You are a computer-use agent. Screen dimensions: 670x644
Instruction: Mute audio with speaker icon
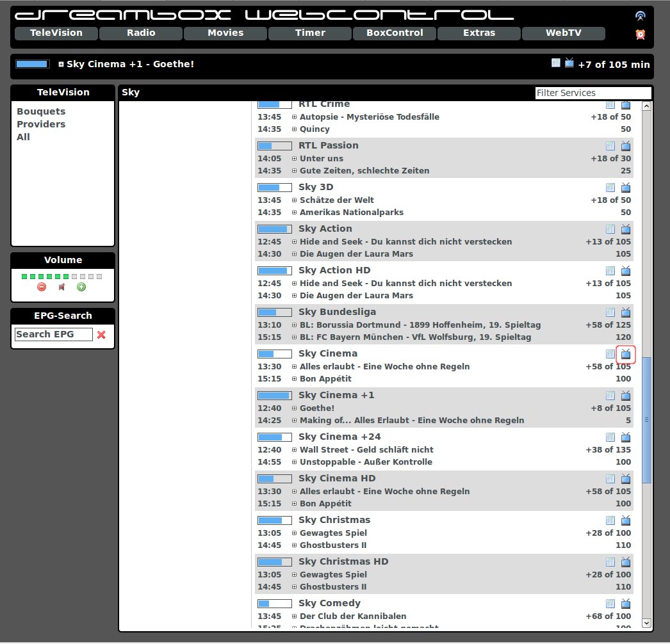(61, 287)
